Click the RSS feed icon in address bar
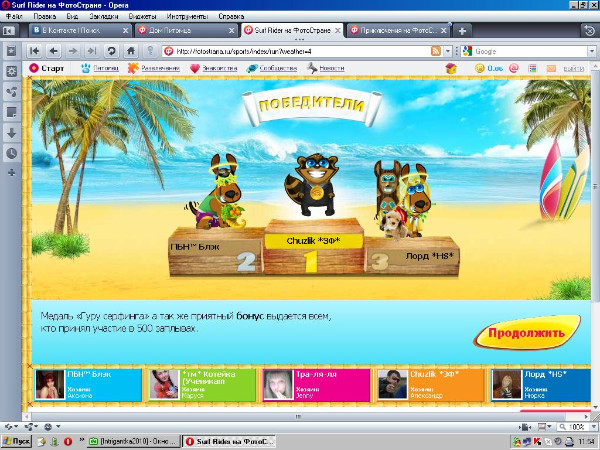Screen dimensions: 600x450 click(x=435, y=50)
